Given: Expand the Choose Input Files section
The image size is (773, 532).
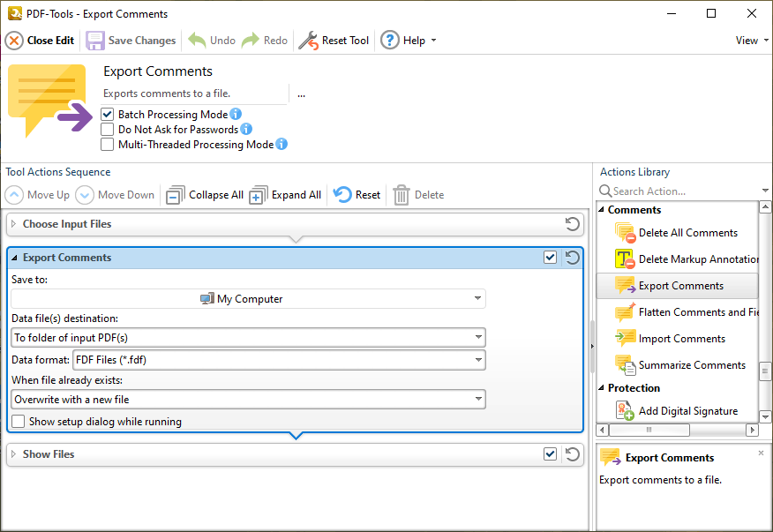Looking at the screenshot, I should (16, 224).
